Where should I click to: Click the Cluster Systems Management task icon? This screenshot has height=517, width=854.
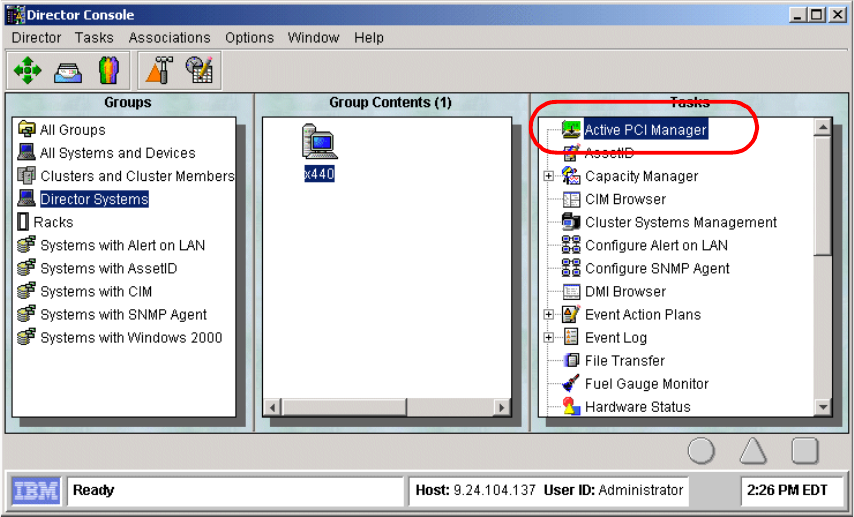(x=571, y=222)
